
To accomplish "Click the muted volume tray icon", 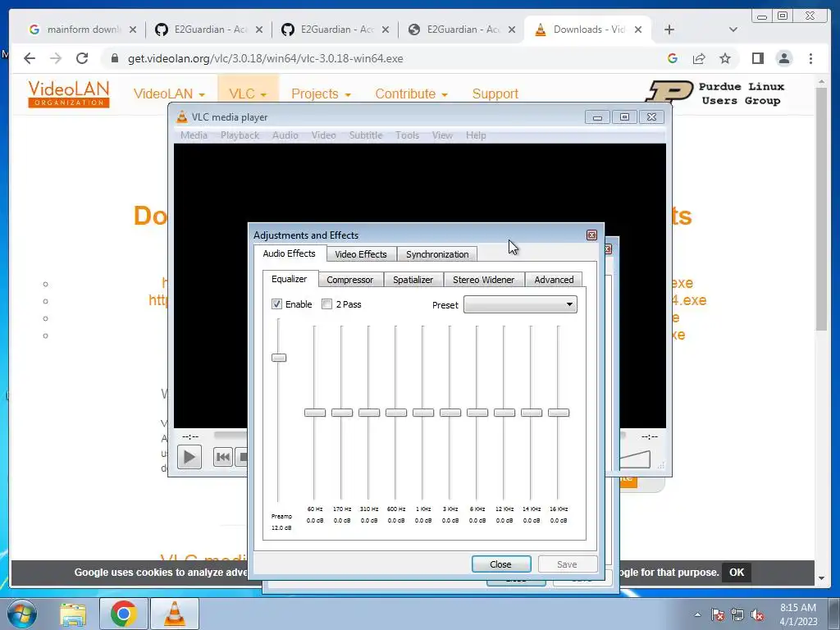I will pos(757,614).
